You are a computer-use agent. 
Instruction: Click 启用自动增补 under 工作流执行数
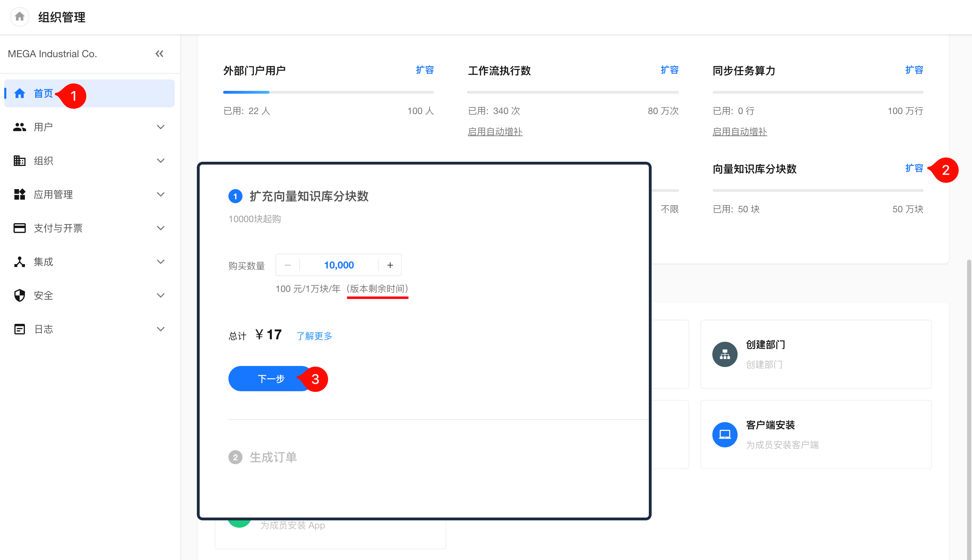tap(495, 132)
